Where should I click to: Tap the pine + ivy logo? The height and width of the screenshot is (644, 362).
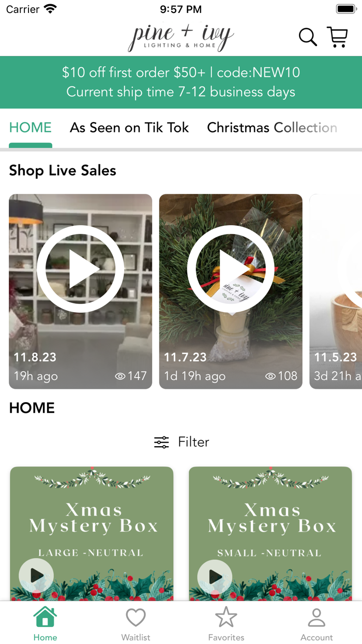(181, 38)
